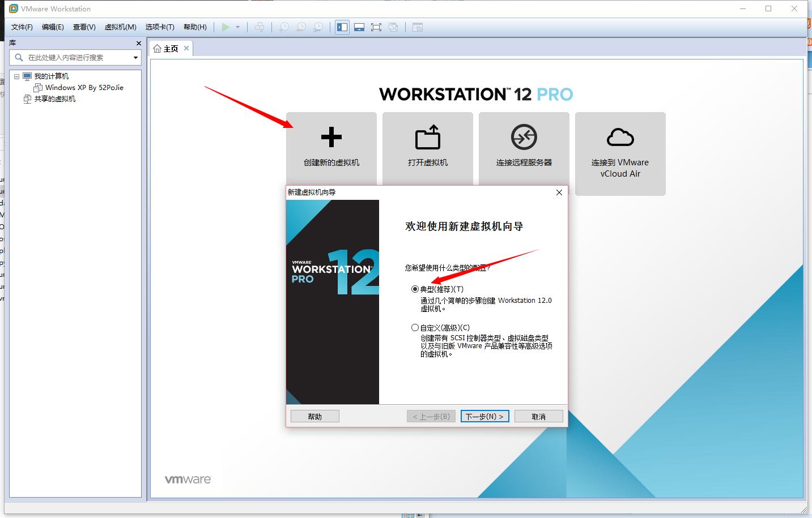Viewport: 812px width, 518px height.
Task: Toggle the thumbnail bar toolbar icon
Action: [359, 27]
